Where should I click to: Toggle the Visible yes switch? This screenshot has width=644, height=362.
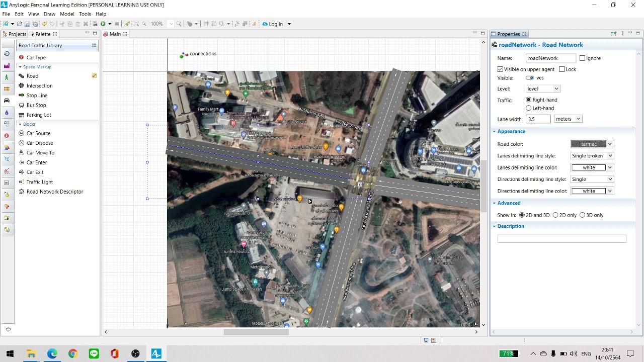pyautogui.click(x=530, y=78)
